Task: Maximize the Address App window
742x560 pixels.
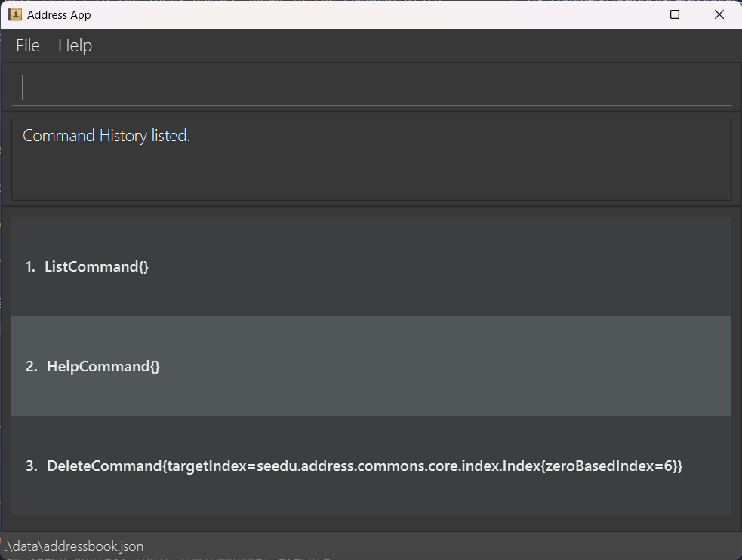Action: 675,14
